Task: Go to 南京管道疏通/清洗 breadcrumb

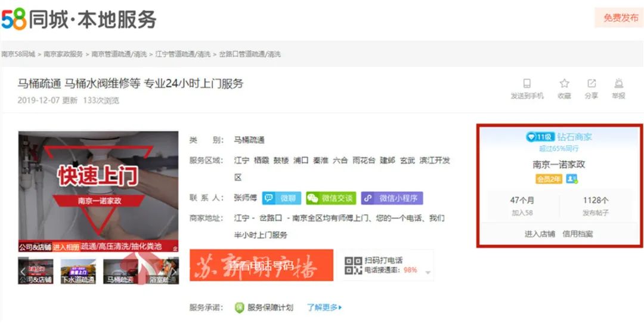Action: click(119, 54)
